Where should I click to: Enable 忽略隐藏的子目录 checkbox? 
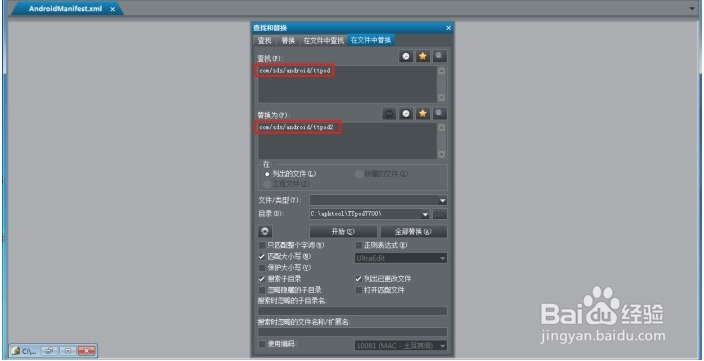(262, 290)
